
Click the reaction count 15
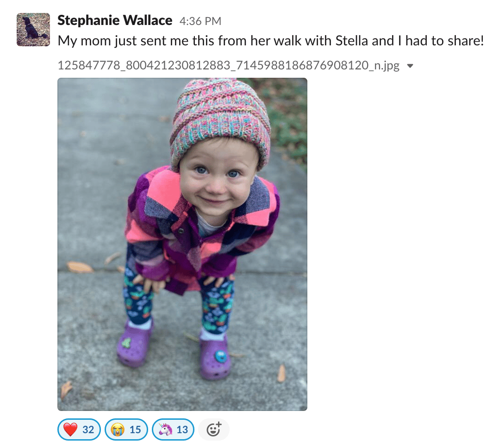click(135, 430)
